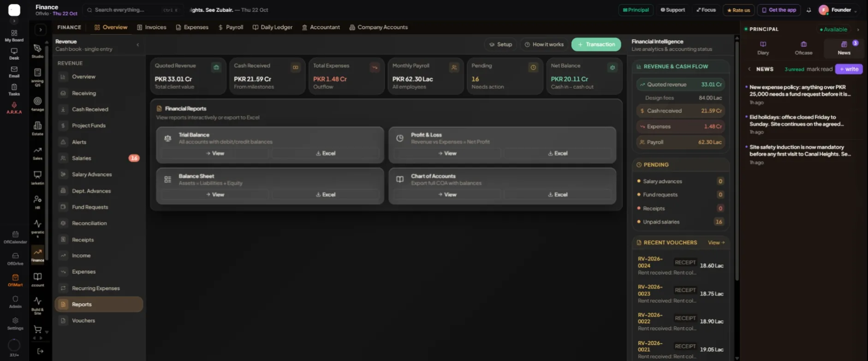The height and width of the screenshot is (361, 868).
Task: Open the Available status selector
Action: (x=833, y=30)
